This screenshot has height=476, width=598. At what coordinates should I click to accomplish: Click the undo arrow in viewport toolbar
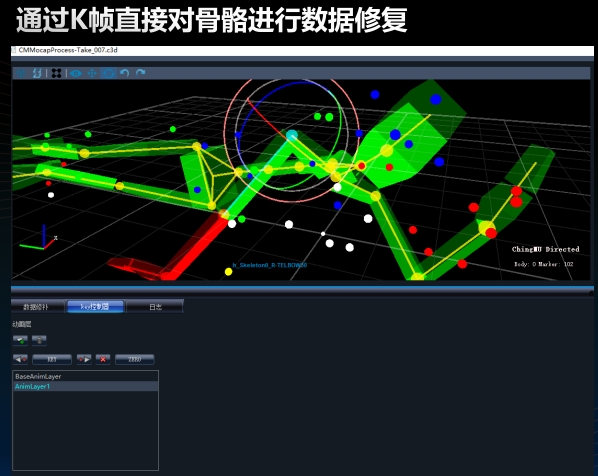click(x=124, y=73)
